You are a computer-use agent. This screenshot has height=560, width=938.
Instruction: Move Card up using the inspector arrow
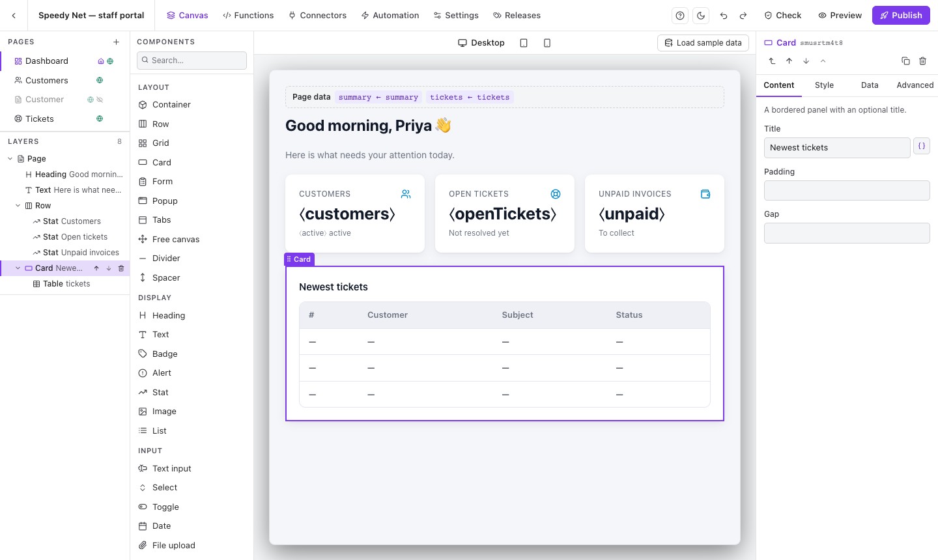[x=789, y=61]
